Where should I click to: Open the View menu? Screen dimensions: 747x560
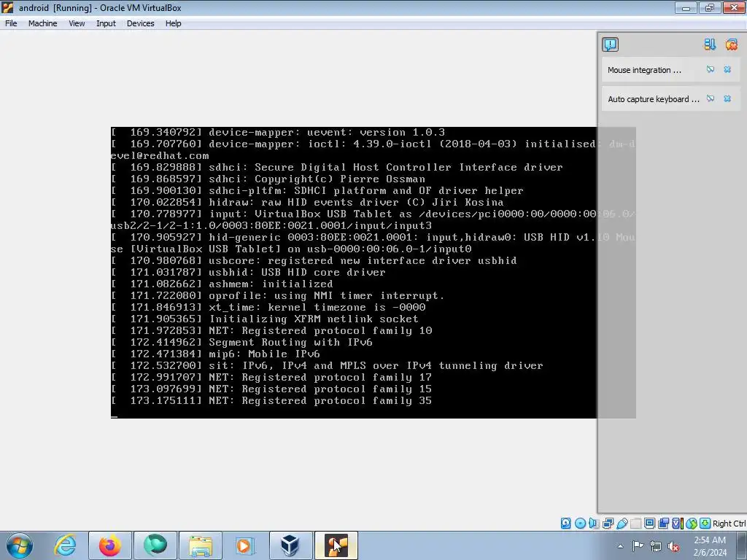coord(77,23)
